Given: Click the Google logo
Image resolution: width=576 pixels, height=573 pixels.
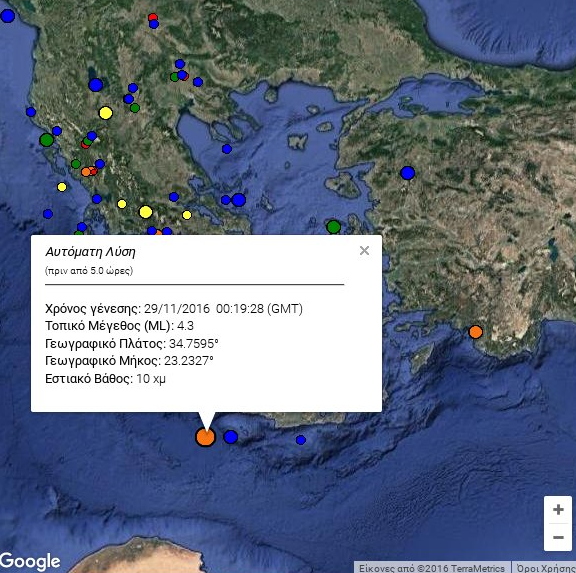Looking at the screenshot, I should [x=30, y=562].
